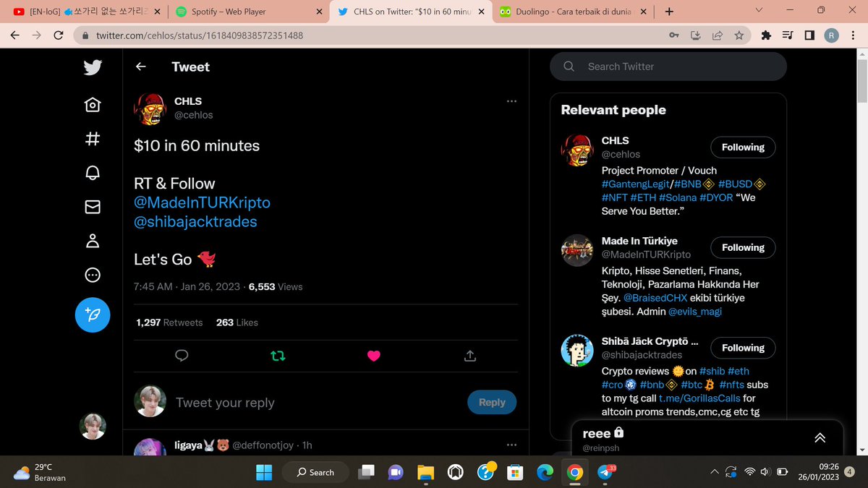This screenshot has height=488, width=868.
Task: Open three-dot menu on CHLS tweet
Action: point(511,101)
